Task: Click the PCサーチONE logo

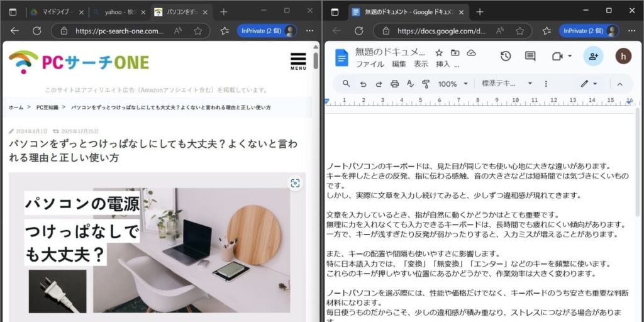Action: (x=79, y=62)
